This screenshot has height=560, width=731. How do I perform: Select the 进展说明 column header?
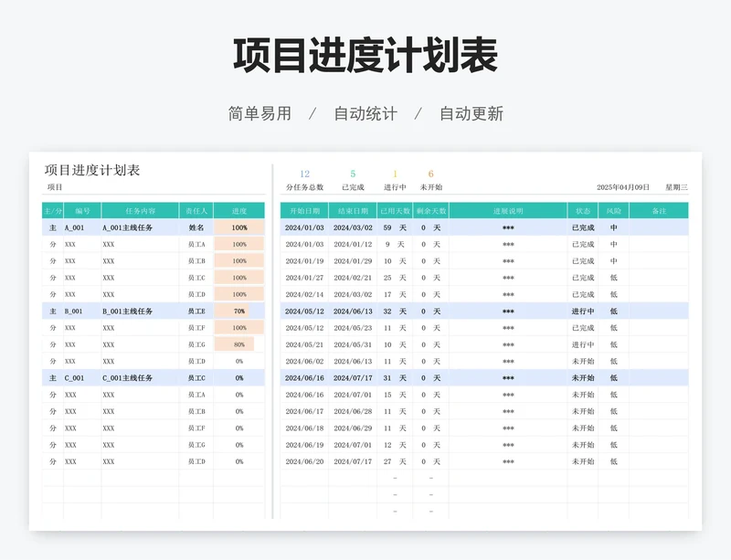[x=508, y=211]
